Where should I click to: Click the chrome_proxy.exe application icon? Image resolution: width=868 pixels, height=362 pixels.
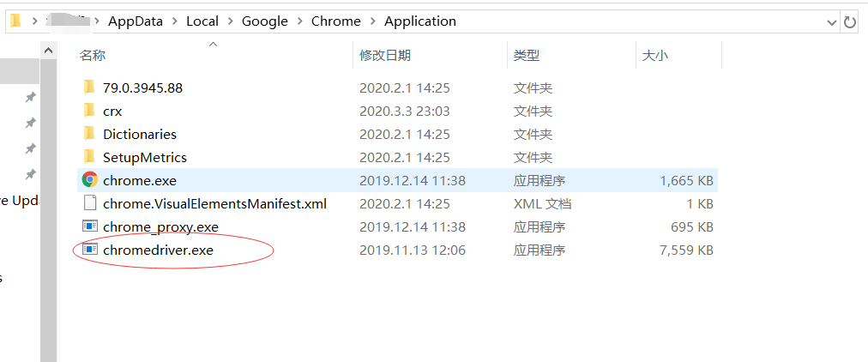click(x=90, y=226)
